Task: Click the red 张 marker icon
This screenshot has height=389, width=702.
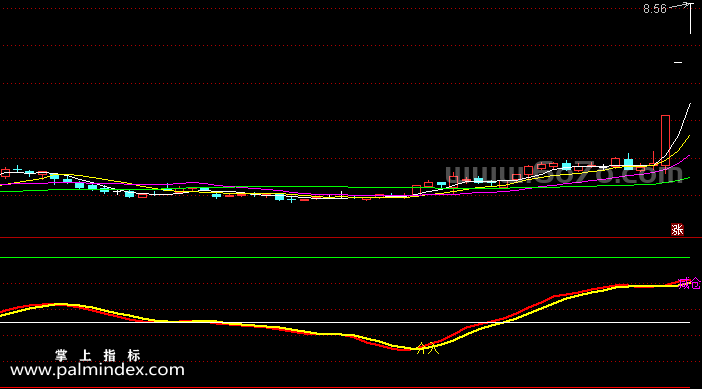Action: [x=677, y=230]
